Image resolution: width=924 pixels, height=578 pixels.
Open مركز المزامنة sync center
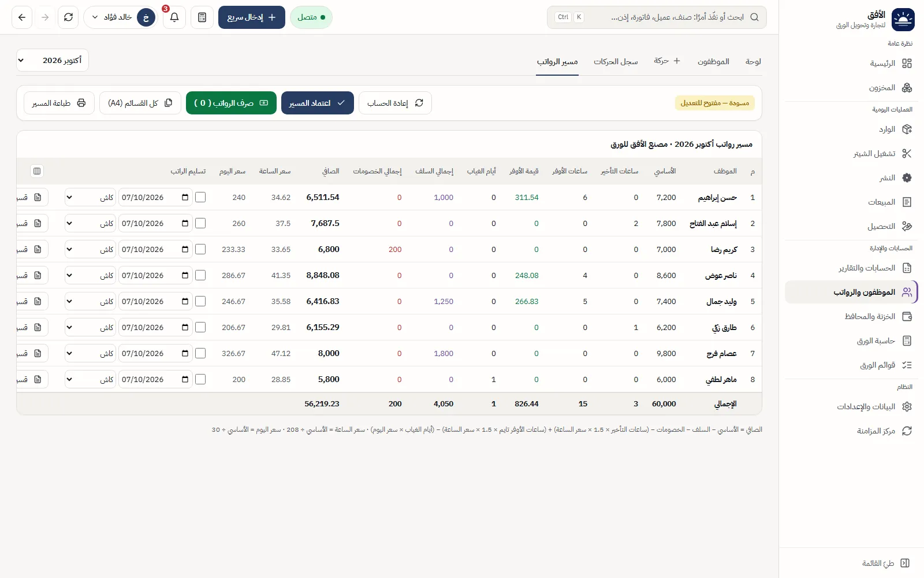tap(851, 431)
